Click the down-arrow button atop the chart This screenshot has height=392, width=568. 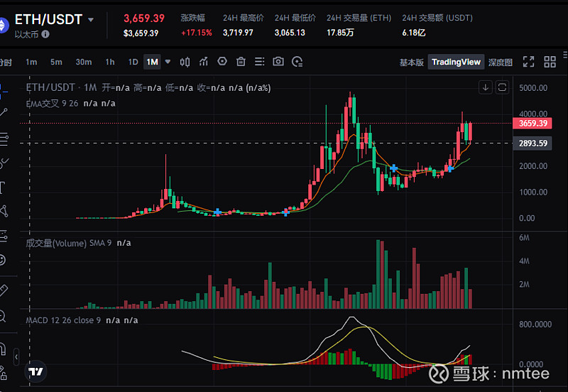coord(486,87)
